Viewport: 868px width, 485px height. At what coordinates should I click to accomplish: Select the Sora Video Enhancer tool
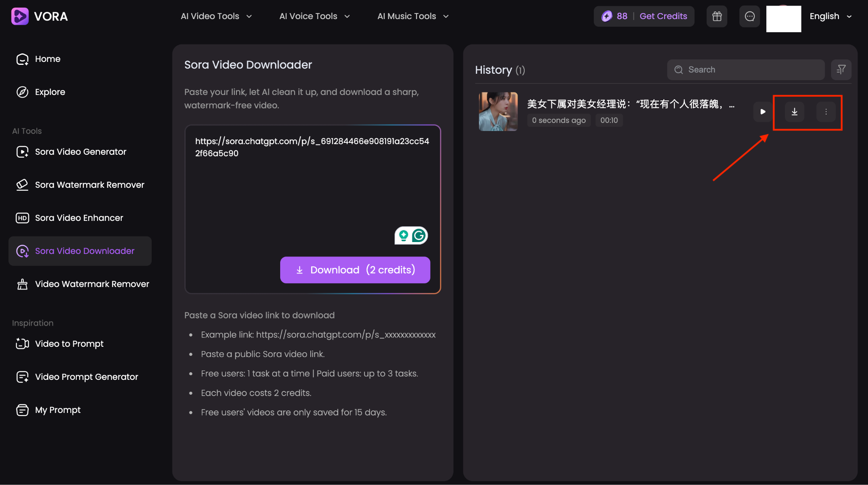tap(78, 217)
